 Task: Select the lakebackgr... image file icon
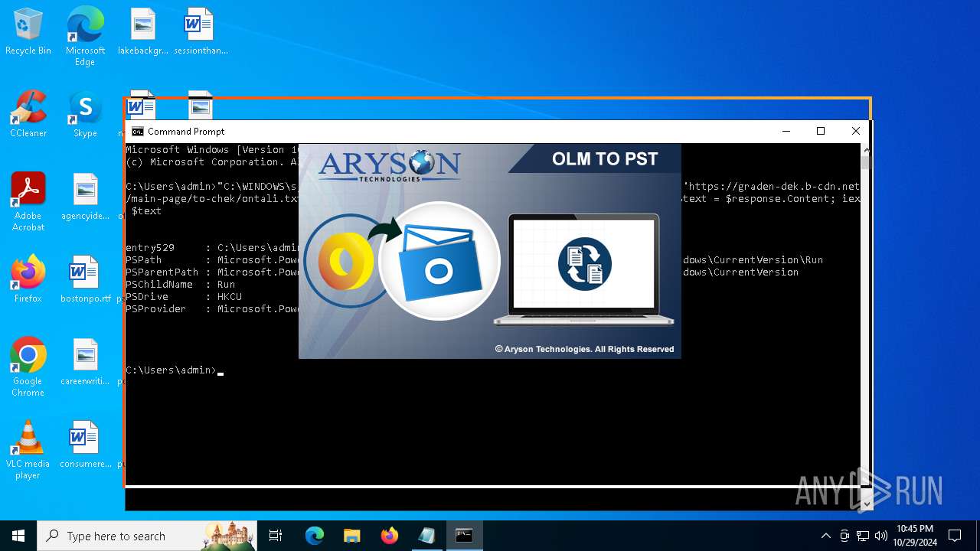pos(142,32)
